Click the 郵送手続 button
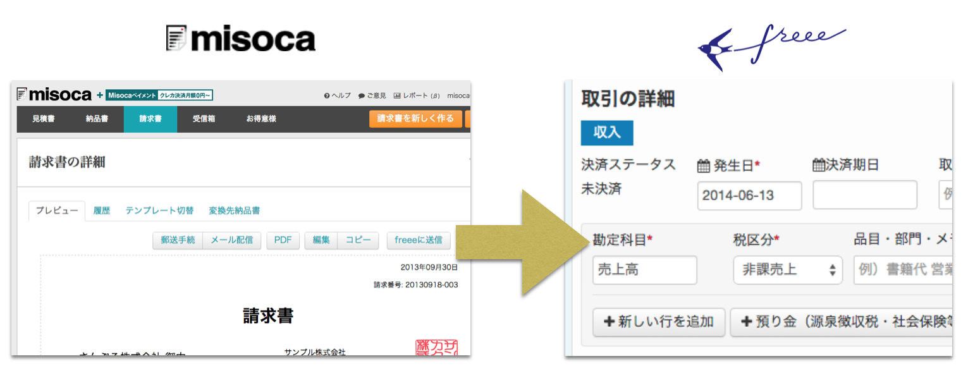The width and height of the screenshot is (980, 373). [x=178, y=240]
